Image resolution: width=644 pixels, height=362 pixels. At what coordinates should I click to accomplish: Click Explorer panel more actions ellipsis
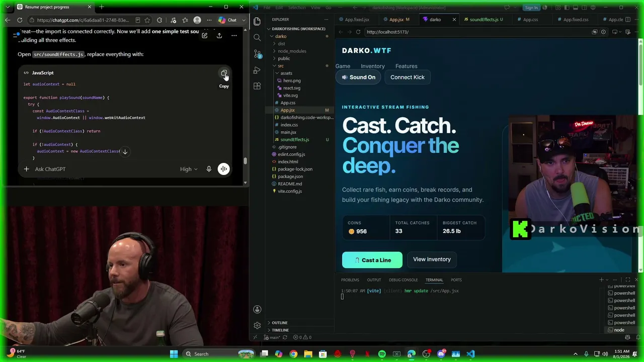point(326,20)
